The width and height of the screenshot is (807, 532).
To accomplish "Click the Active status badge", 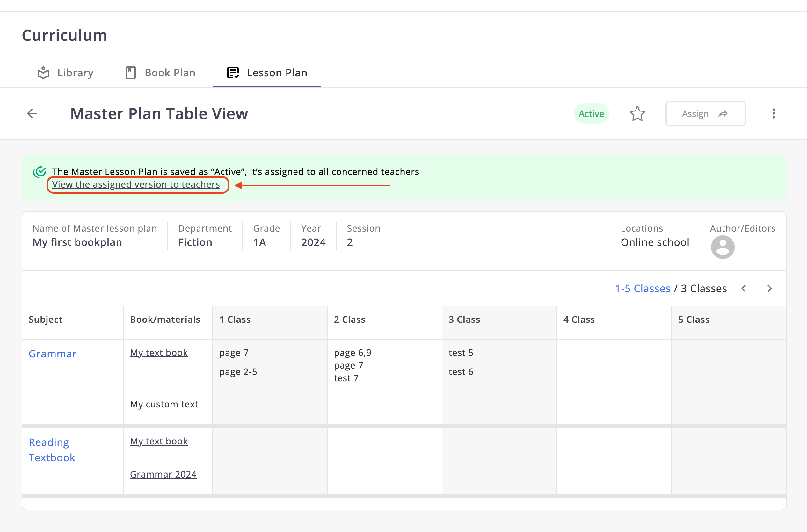I will click(591, 114).
